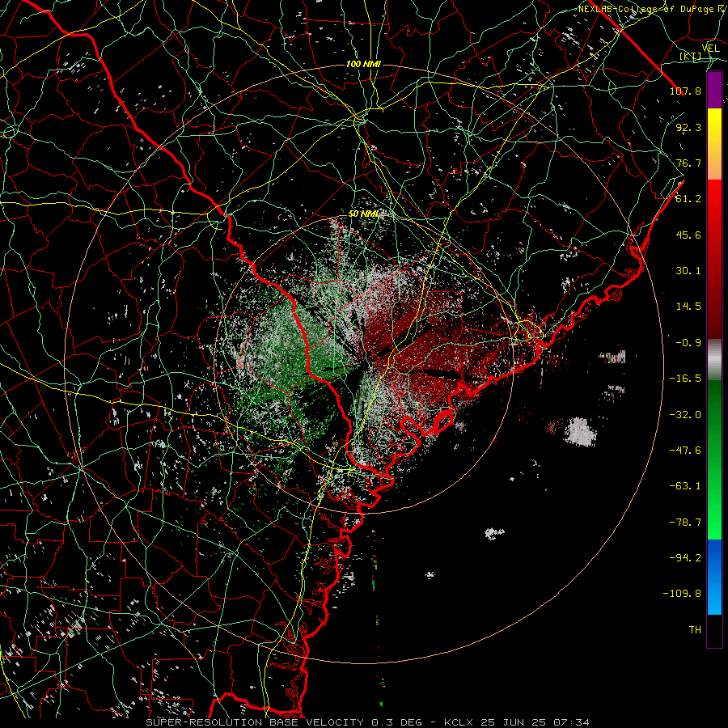The height and width of the screenshot is (728, 728).
Task: Click the 14.5 velocity scale value
Action: click(x=688, y=307)
